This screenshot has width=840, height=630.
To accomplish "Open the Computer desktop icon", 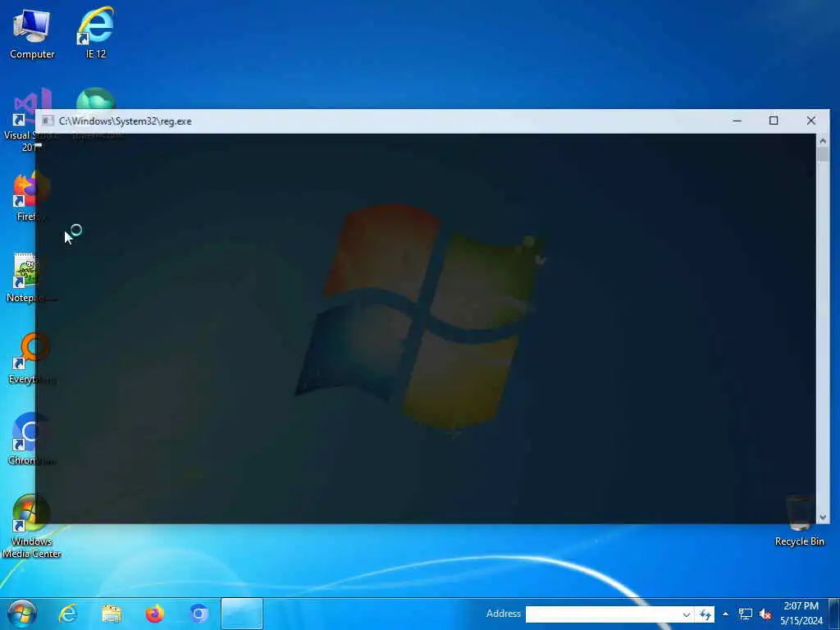I will [32, 32].
